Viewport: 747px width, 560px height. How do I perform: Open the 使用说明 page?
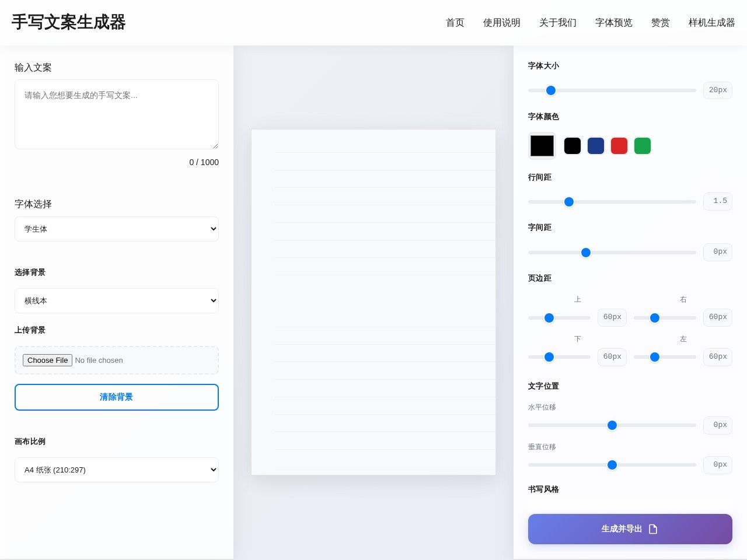pyautogui.click(x=502, y=23)
